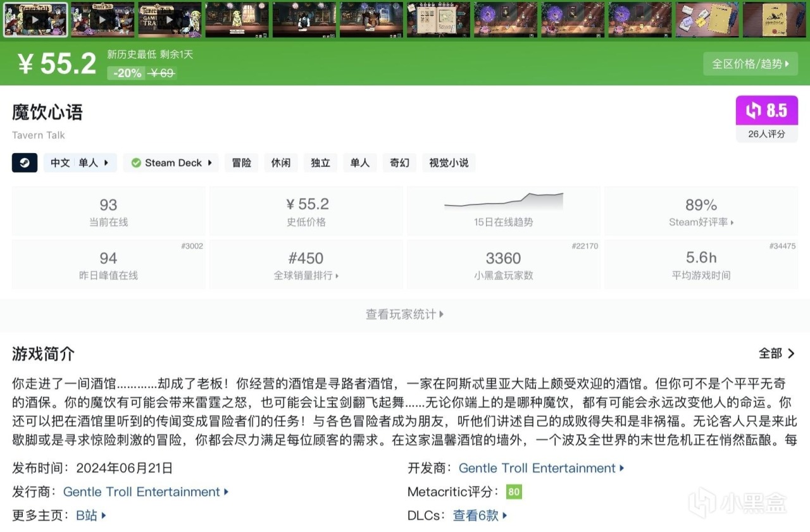Image resolution: width=810 pixels, height=532 pixels.
Task: Expand the 中文 单人 language dropdown
Action: point(80,163)
